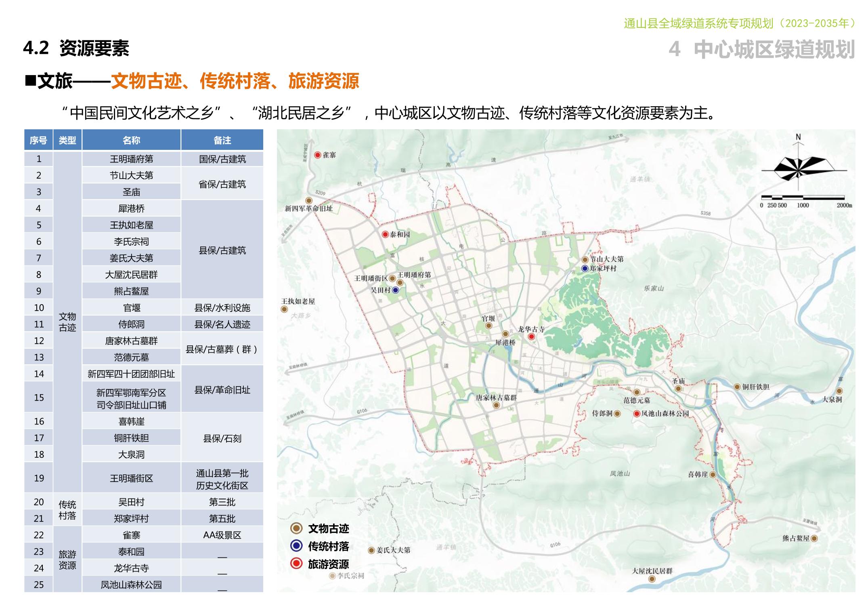Image resolution: width=868 pixels, height=614 pixels.
Task: Click the 官堰 map marker
Action: [x=489, y=326]
